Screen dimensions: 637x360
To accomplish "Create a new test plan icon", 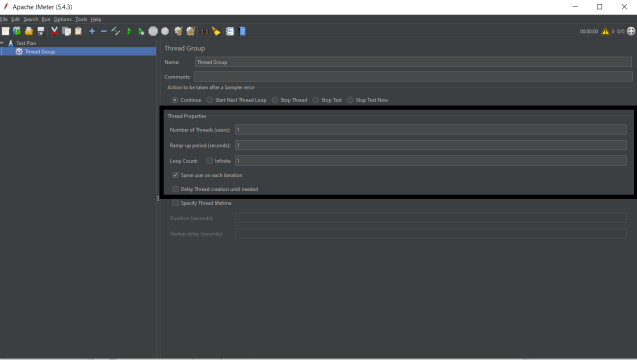I will (x=5, y=31).
